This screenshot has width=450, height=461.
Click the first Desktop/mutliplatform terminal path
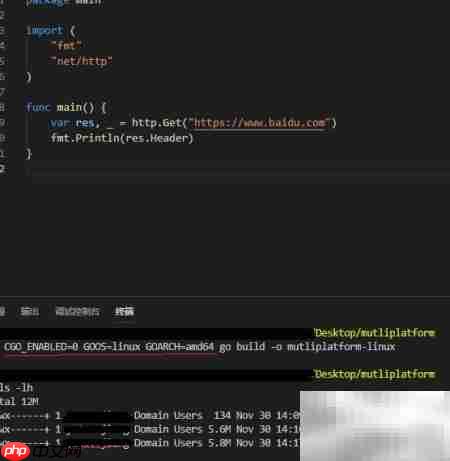coord(375,333)
